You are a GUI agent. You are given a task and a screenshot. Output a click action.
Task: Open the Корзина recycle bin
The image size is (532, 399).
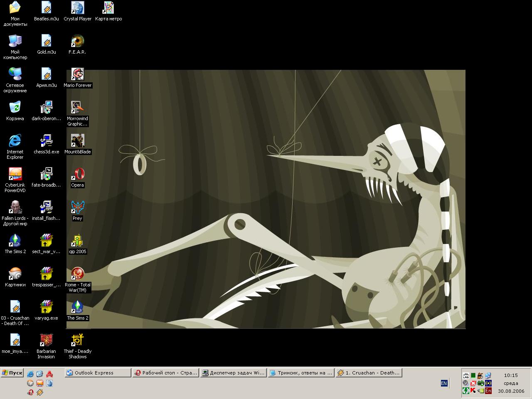pyautogui.click(x=15, y=108)
